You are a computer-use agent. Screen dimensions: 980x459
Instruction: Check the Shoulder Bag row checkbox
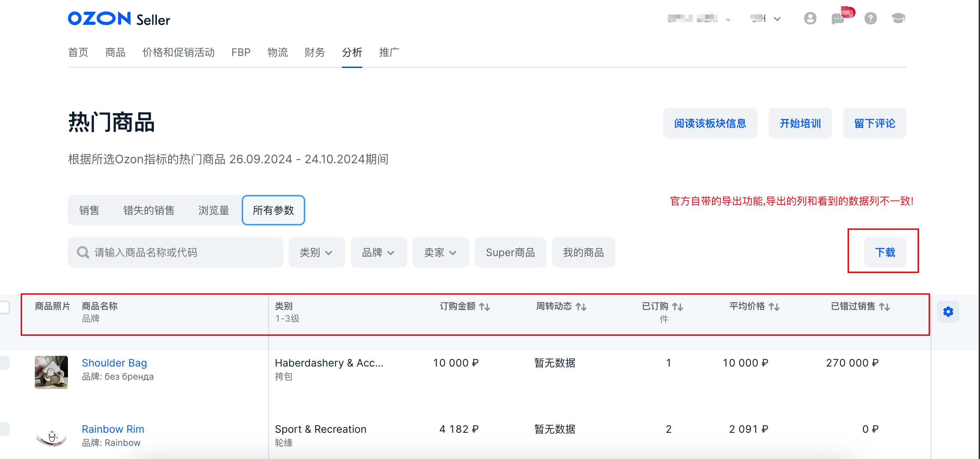(x=4, y=363)
